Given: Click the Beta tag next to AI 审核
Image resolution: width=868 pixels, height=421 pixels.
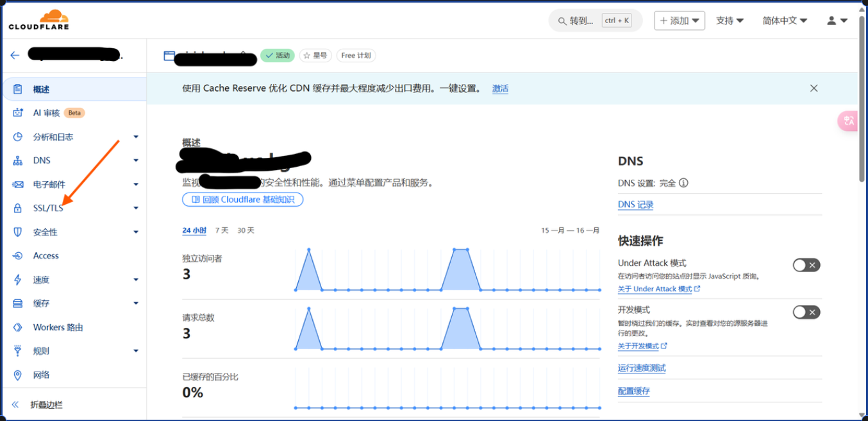Looking at the screenshot, I should [x=74, y=113].
